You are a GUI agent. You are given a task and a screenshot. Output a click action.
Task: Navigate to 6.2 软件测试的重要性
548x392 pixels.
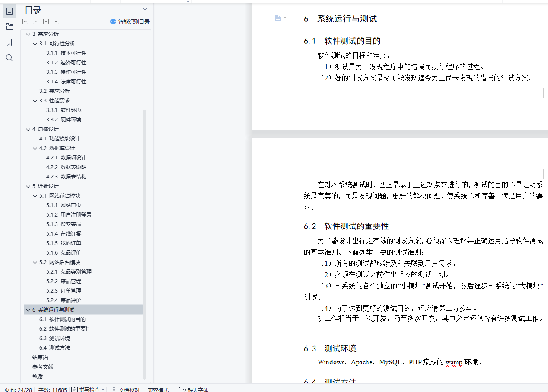click(65, 329)
